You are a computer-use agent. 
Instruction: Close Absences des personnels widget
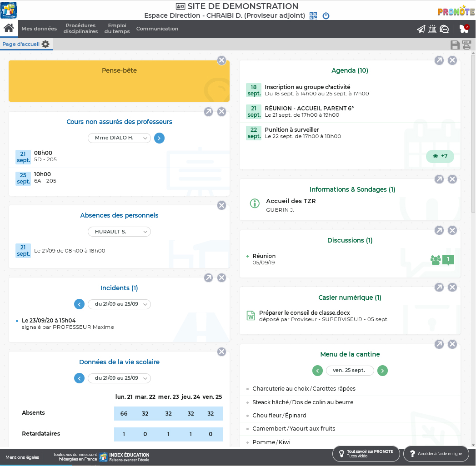(x=221, y=205)
